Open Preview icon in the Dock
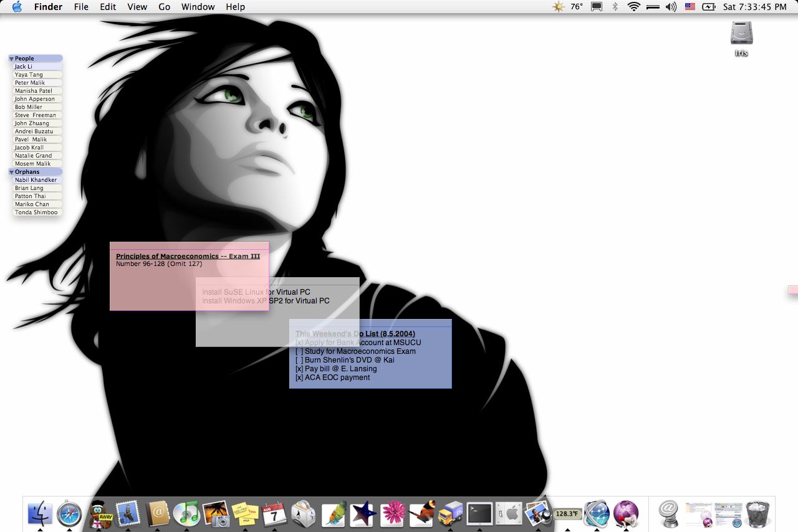Viewport: 798px width, 532px height. click(x=538, y=514)
